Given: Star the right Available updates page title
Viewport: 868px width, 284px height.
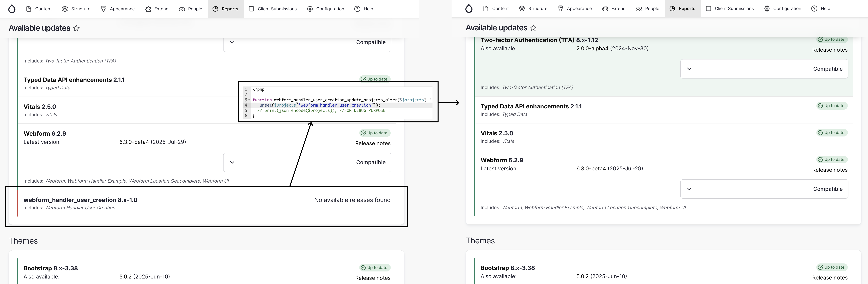Looking at the screenshot, I should (x=533, y=28).
